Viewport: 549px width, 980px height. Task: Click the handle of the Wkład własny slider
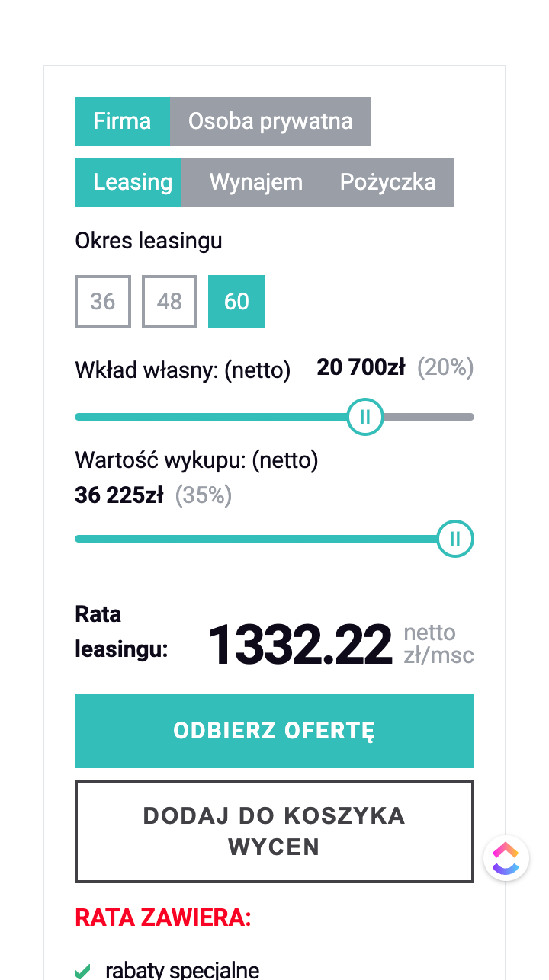coord(364,417)
